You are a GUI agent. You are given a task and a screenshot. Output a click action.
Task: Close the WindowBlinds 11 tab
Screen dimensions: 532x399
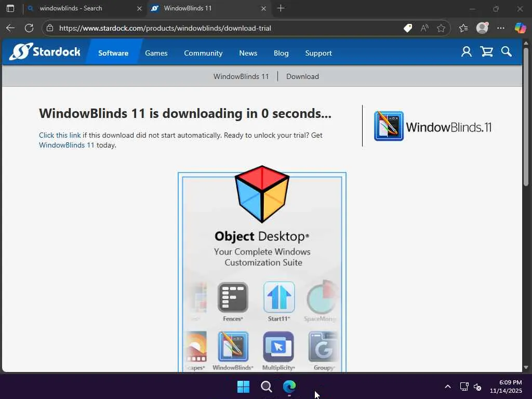coord(263,8)
